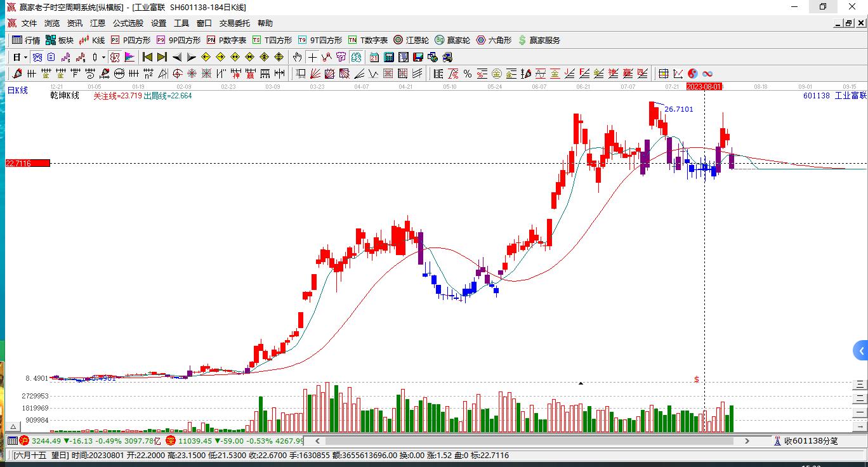
Task: Jump to last bar icon
Action: point(162,57)
